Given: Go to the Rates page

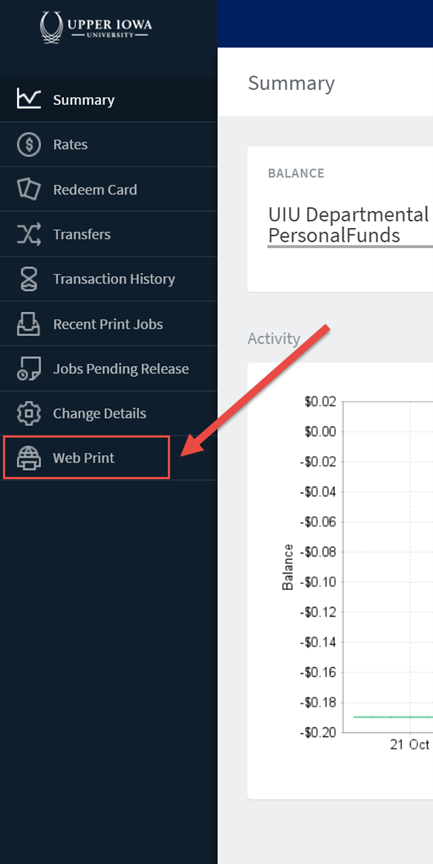Looking at the screenshot, I should click(109, 144).
